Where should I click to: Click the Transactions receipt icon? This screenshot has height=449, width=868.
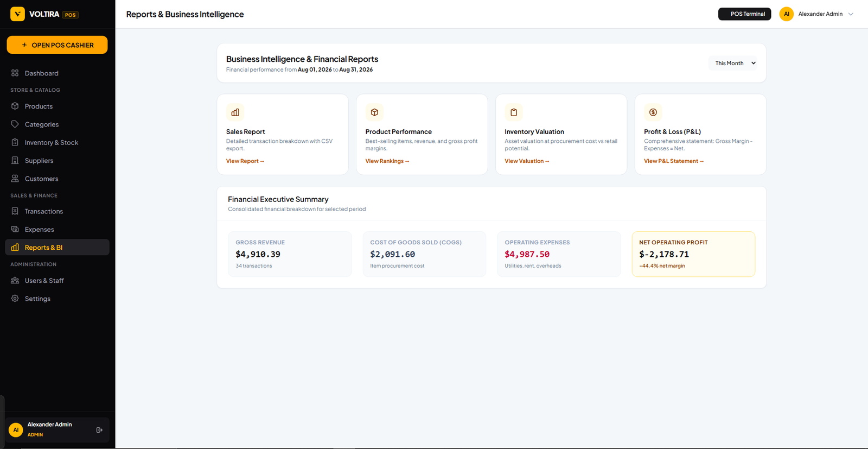pos(15,211)
